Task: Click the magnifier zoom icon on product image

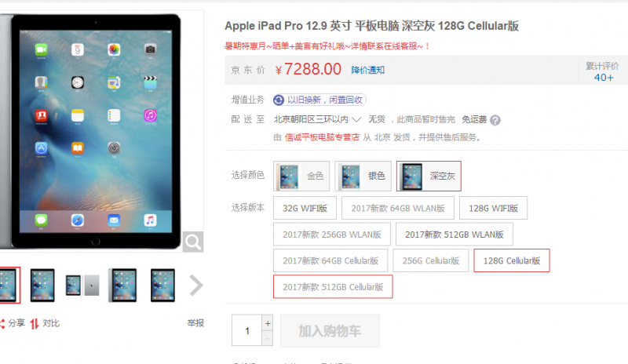Action: point(193,242)
